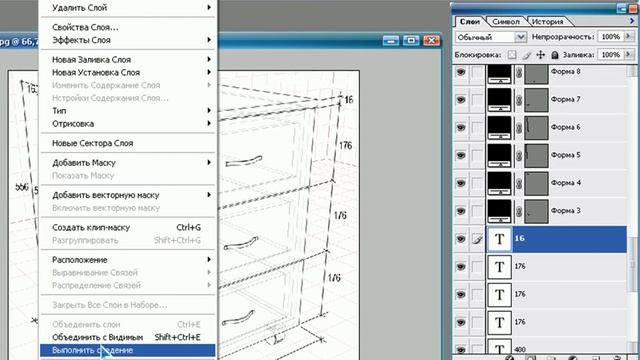
Task: Choose Новые Сектора Слоя menu item
Action: pyautogui.click(x=127, y=143)
